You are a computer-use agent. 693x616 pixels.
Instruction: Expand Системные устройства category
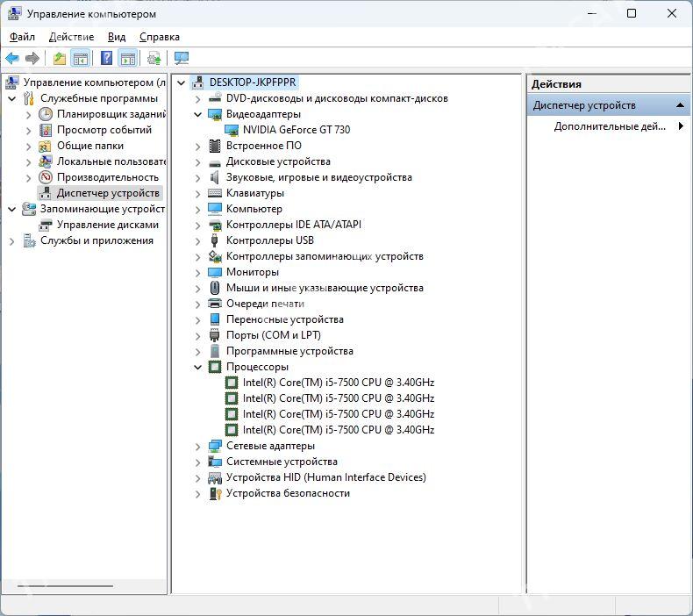click(x=197, y=462)
